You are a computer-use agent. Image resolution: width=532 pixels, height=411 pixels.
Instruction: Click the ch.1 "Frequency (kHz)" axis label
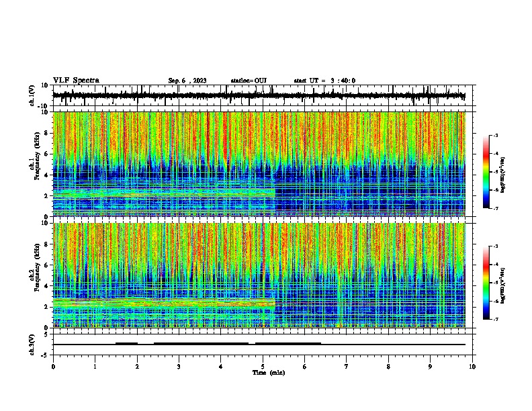[x=37, y=156]
